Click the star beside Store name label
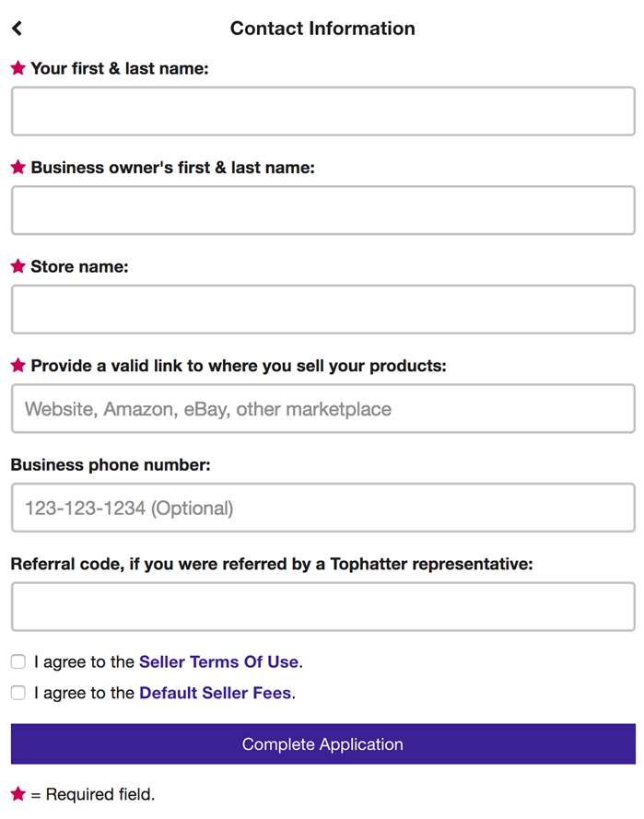This screenshot has width=644, height=819. [x=18, y=266]
